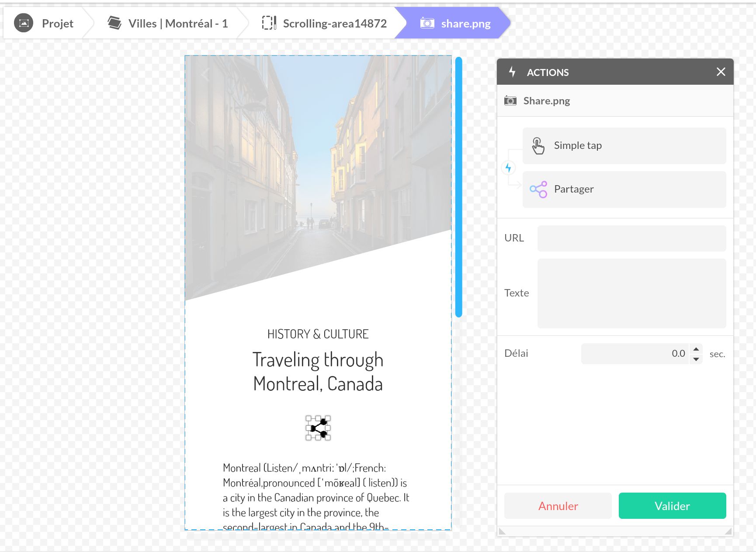
Task: Click the Scrolling-area14872 breadcrumb icon
Action: (x=269, y=23)
